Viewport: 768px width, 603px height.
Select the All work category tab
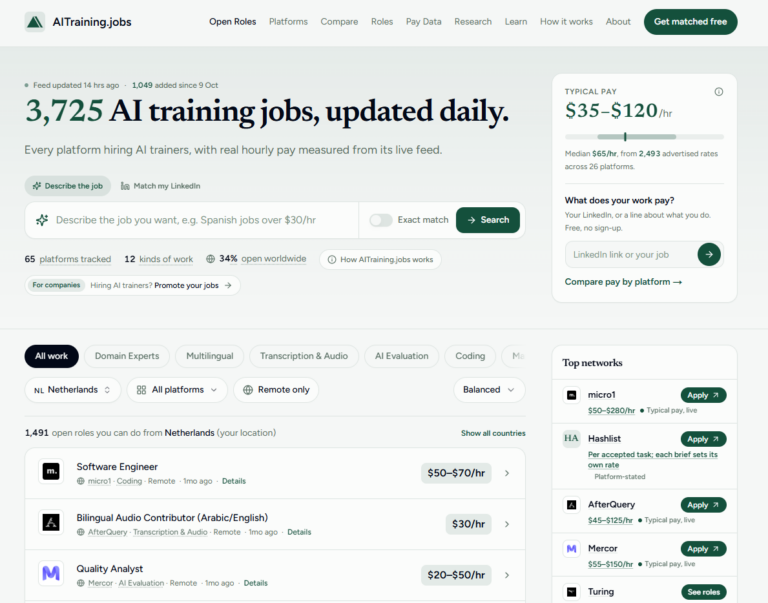point(51,356)
